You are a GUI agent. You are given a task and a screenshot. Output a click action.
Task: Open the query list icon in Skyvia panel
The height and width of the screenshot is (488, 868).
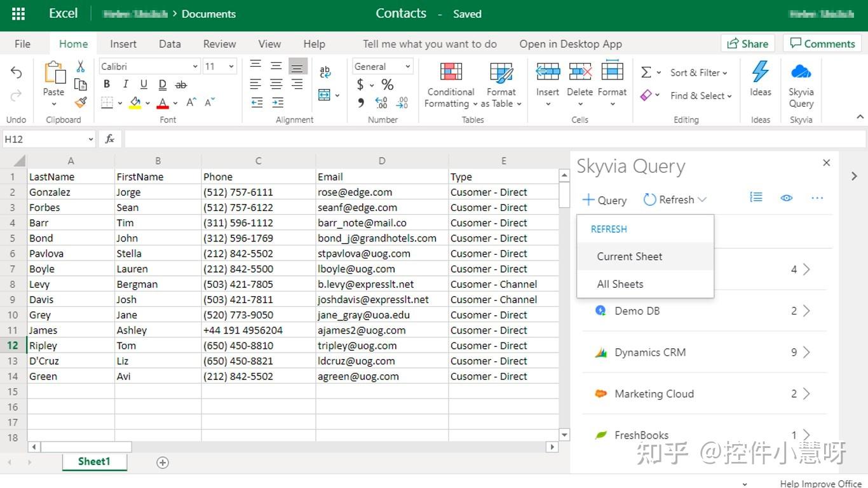click(x=756, y=198)
